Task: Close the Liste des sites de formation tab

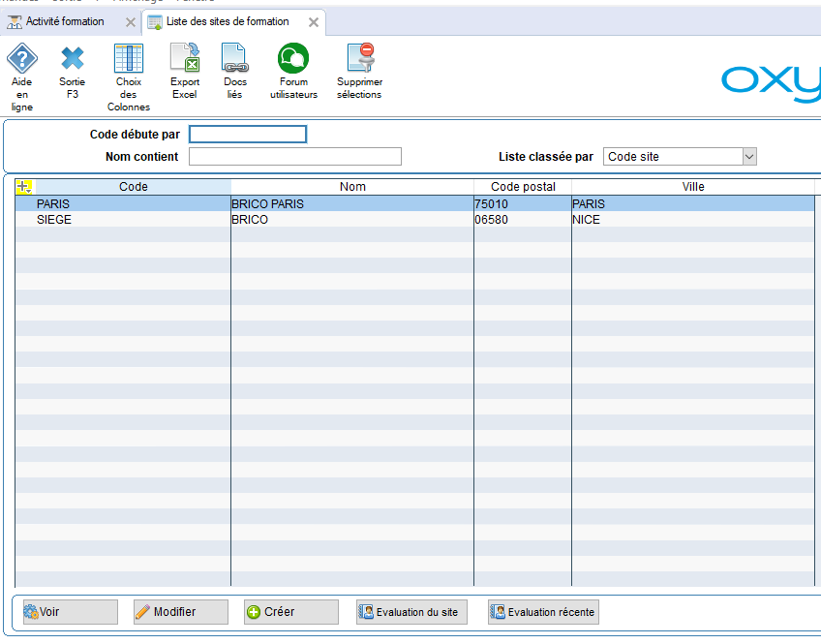Action: pos(314,22)
